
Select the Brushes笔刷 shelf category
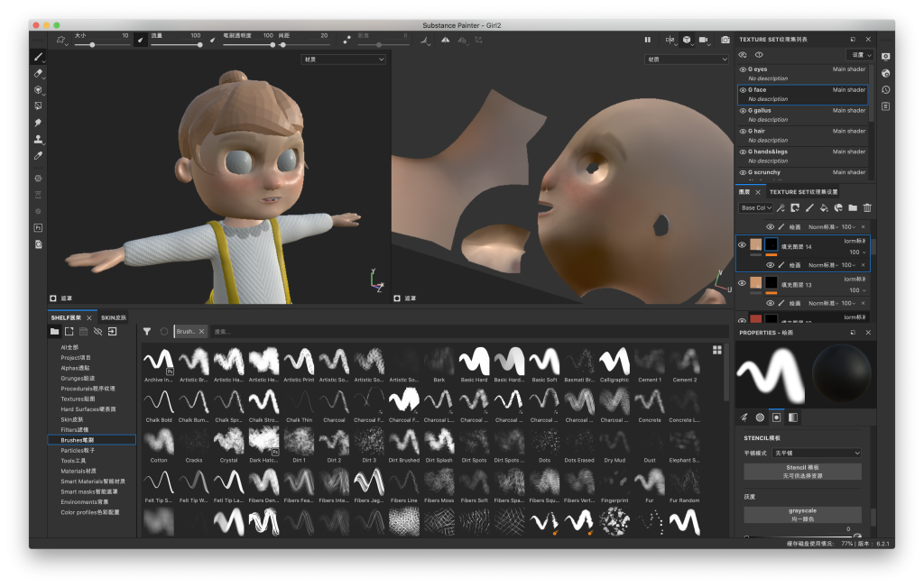(x=91, y=440)
